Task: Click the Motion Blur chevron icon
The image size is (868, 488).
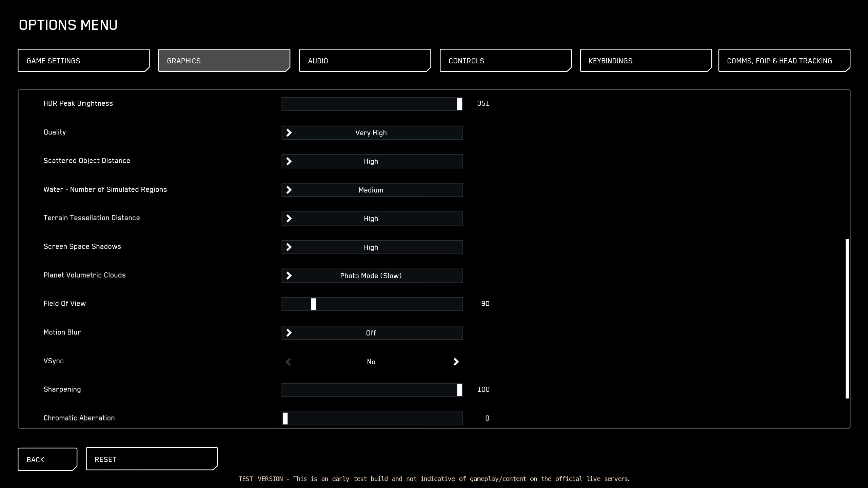Action: 289,333
